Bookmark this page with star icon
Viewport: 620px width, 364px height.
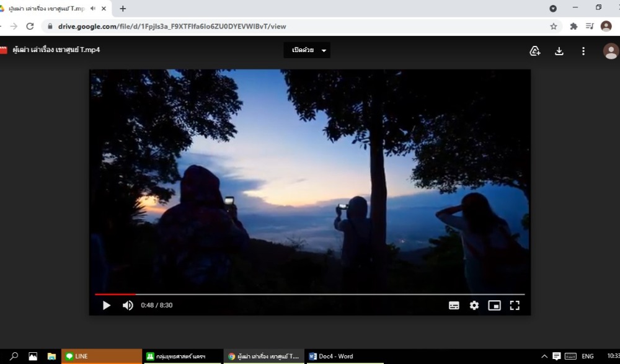[554, 27]
